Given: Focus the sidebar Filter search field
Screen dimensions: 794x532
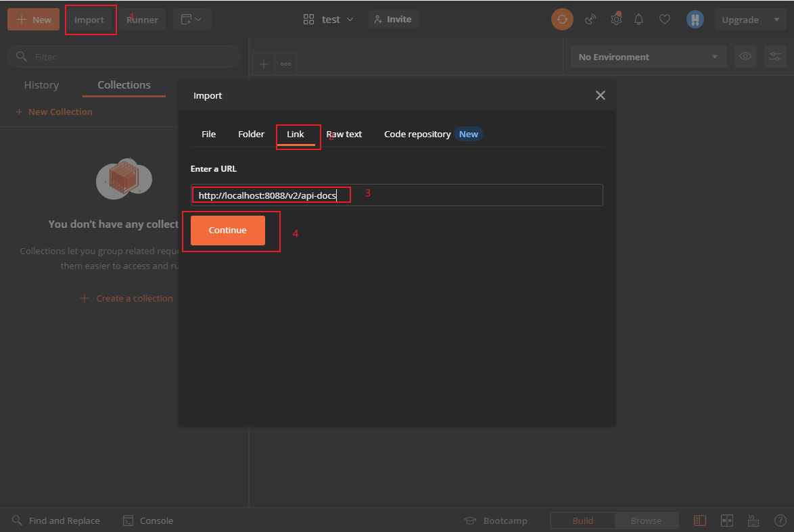Looking at the screenshot, I should coord(124,57).
